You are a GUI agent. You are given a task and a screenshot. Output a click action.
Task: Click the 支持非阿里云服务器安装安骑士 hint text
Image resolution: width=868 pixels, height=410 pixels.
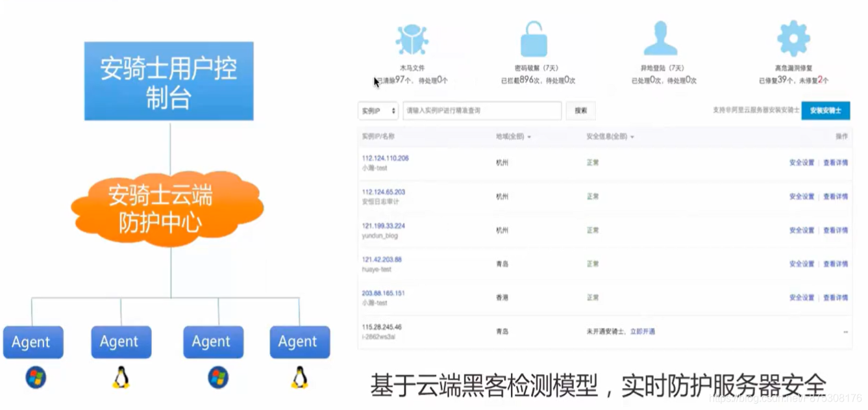(x=756, y=110)
